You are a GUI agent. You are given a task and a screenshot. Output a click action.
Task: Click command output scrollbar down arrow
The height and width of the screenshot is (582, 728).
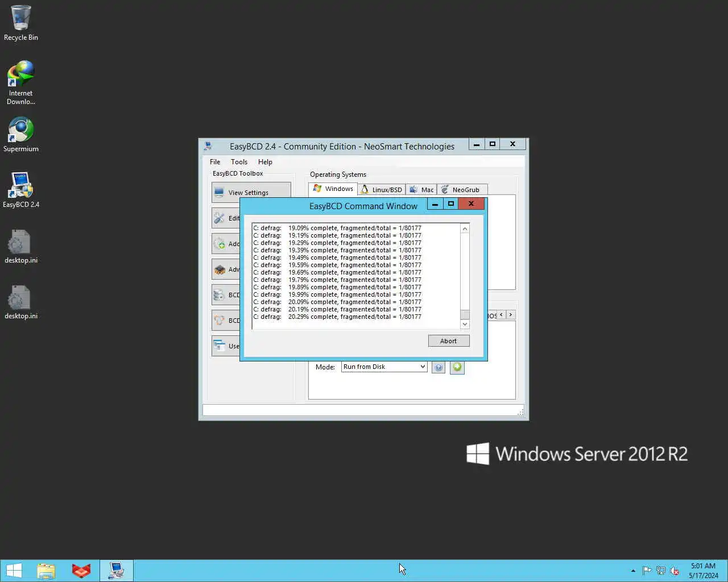465,324
